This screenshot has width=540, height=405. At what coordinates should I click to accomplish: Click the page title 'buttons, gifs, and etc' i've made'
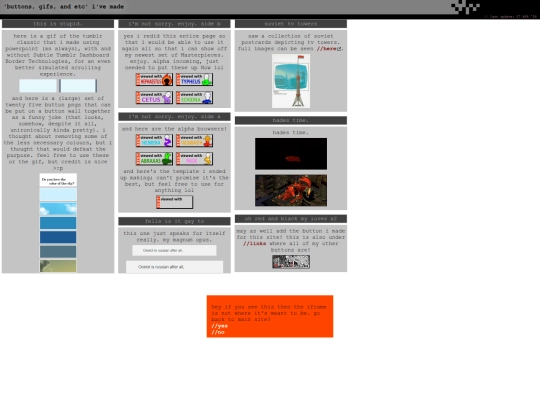64,7
